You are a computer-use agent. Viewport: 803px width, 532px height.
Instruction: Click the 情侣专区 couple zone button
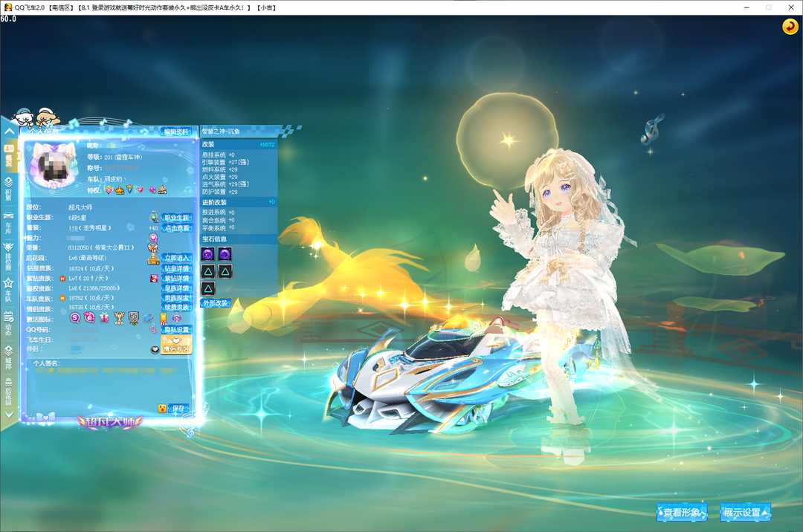click(177, 345)
